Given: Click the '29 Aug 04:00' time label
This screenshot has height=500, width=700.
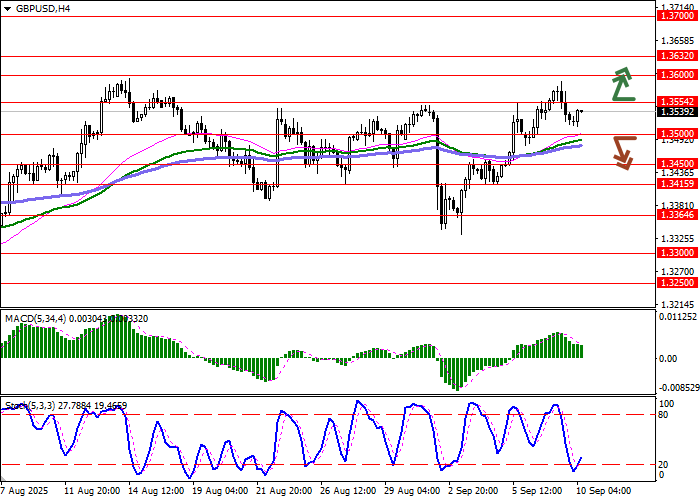Looking at the screenshot, I should tap(412, 491).
